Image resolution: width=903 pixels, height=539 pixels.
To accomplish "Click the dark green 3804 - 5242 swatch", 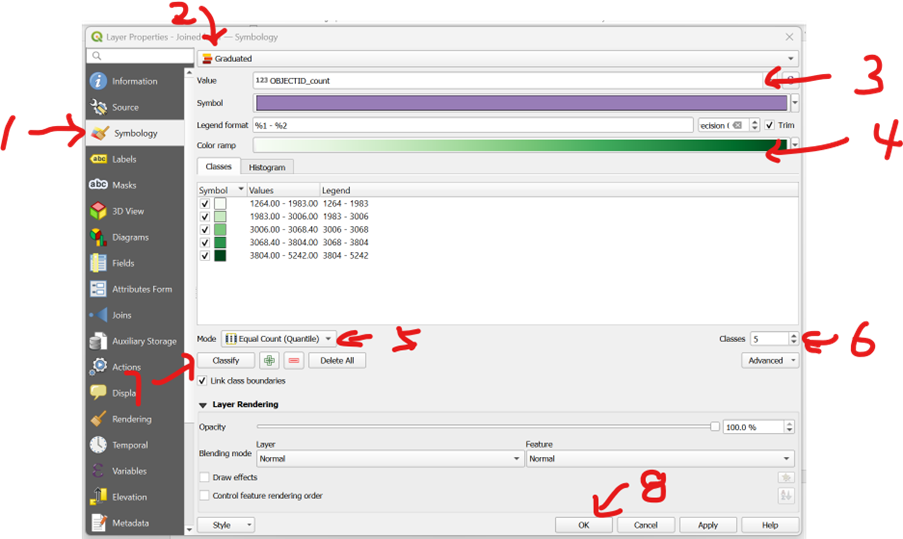I will 220,255.
